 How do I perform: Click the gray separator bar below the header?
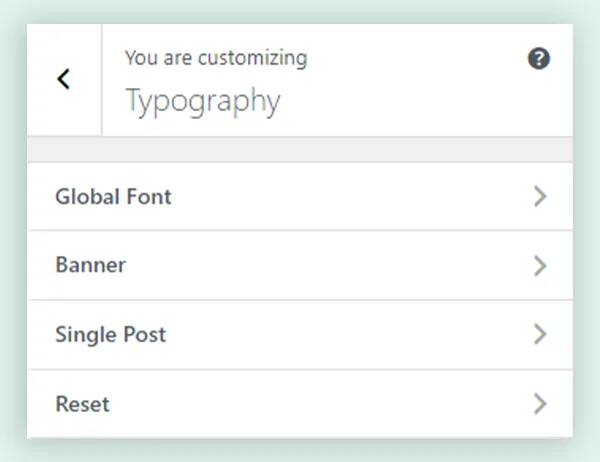click(300, 149)
